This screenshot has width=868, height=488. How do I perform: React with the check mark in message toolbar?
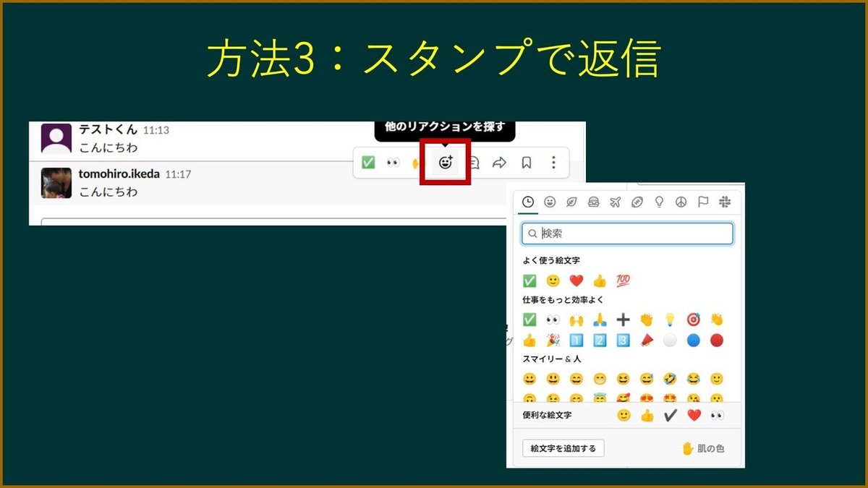click(x=368, y=163)
